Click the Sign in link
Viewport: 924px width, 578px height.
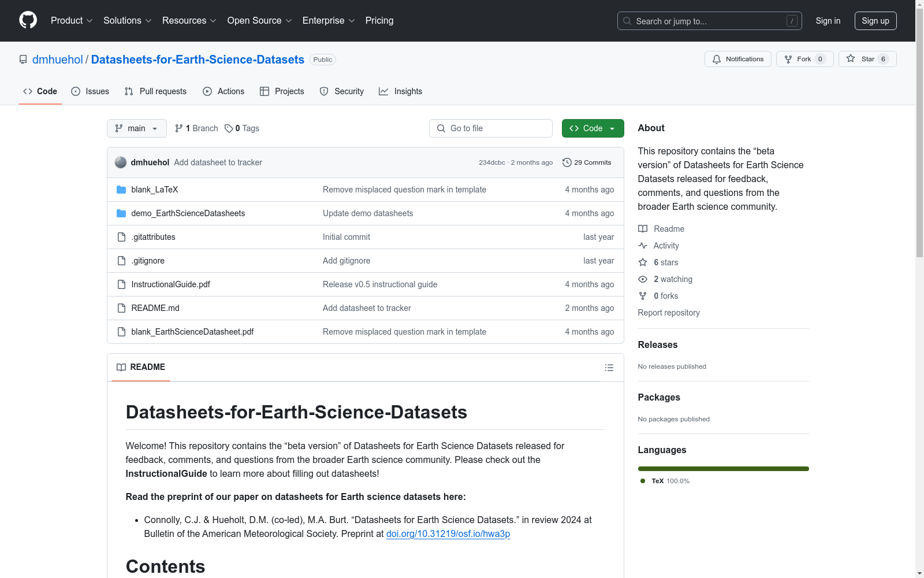tap(828, 21)
